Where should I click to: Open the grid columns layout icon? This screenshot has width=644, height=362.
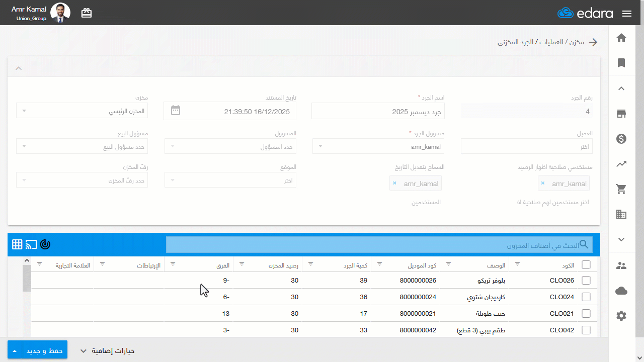pyautogui.click(x=17, y=245)
